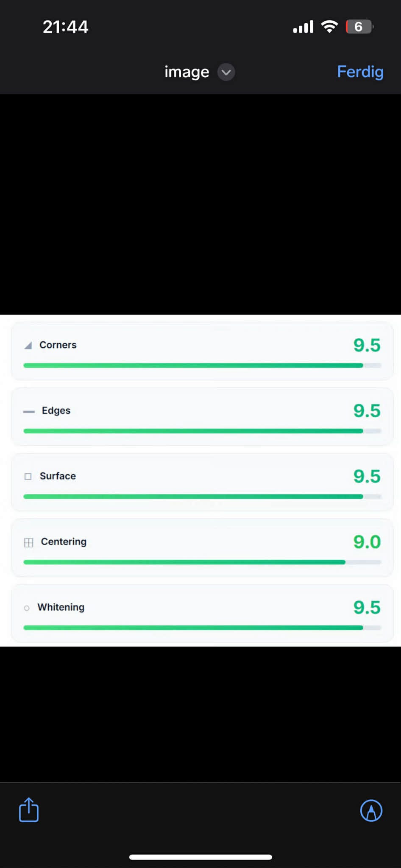Tap the Wi-Fi status icon
The image size is (401, 868).
(329, 26)
